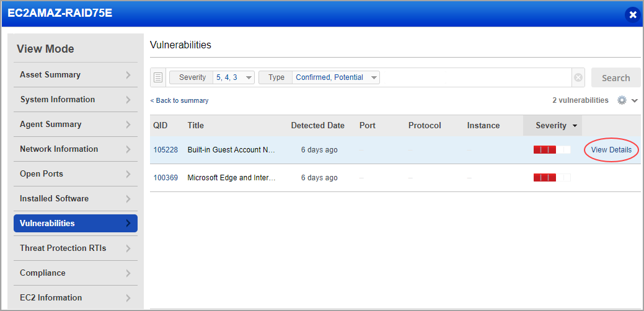
Task: Select Agent Summary in View Mode
Action: (76, 125)
